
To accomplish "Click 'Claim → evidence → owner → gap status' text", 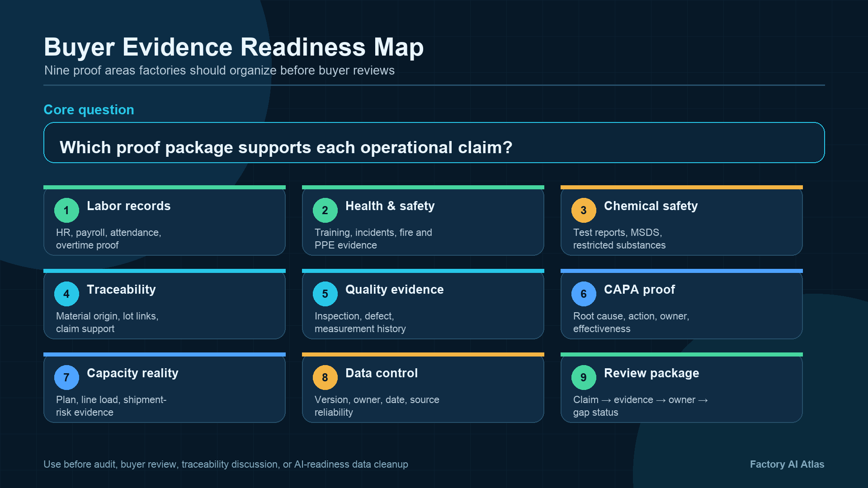I will click(641, 406).
